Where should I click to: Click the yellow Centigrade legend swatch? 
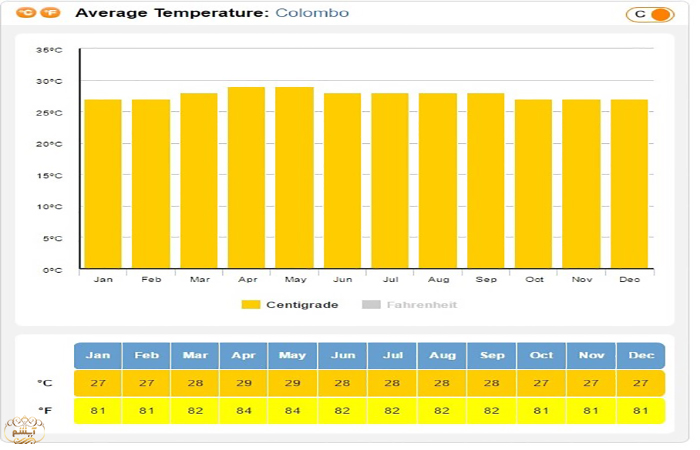click(251, 304)
